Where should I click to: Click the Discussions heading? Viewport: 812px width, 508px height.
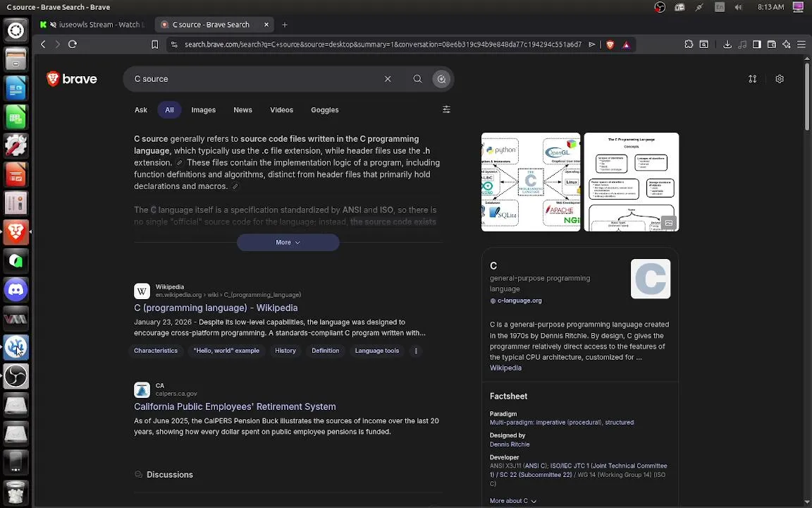(x=170, y=475)
